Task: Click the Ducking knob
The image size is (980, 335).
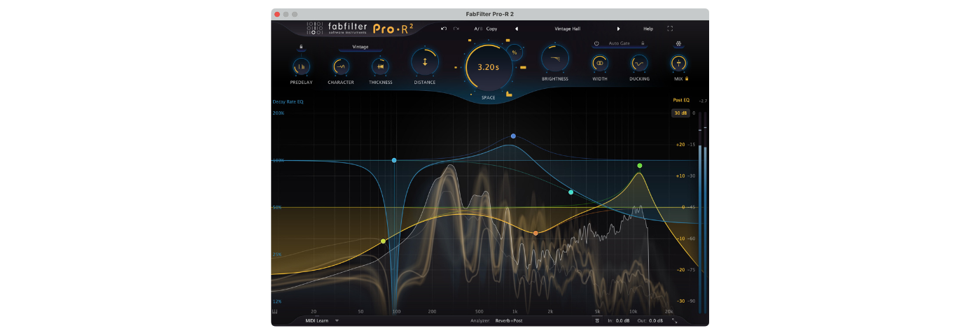Action: tap(638, 64)
